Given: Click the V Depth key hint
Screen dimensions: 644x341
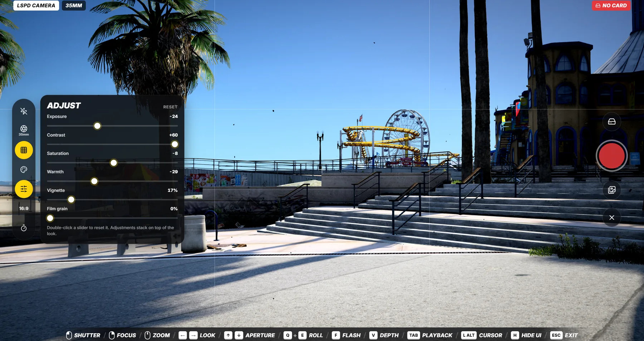Looking at the screenshot, I should (373, 335).
